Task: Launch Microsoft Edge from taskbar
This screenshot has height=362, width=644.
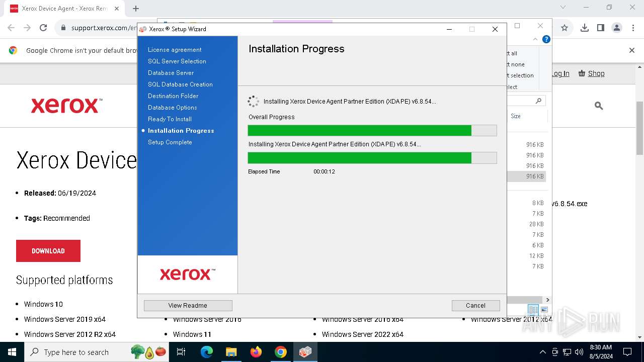Action: (207, 352)
